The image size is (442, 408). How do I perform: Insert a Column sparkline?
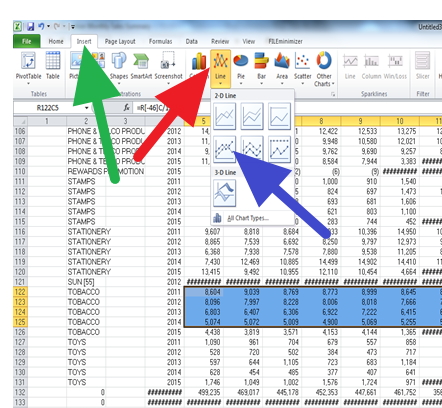[371, 67]
